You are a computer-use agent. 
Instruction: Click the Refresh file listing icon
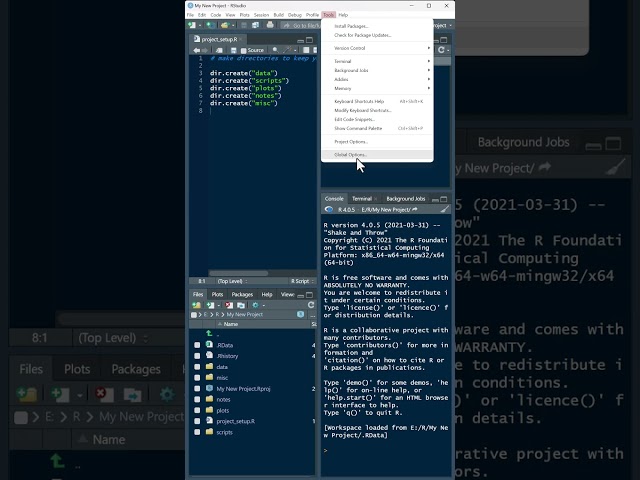click(x=311, y=305)
